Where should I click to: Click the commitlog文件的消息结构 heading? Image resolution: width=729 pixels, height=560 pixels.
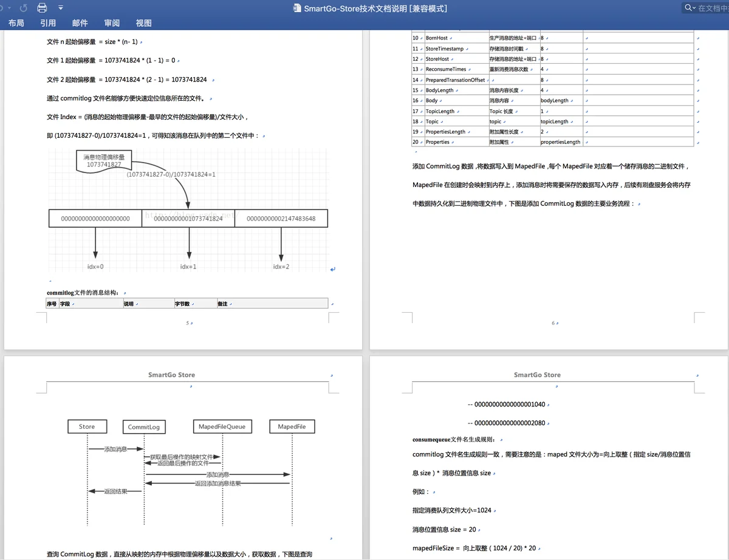point(83,293)
